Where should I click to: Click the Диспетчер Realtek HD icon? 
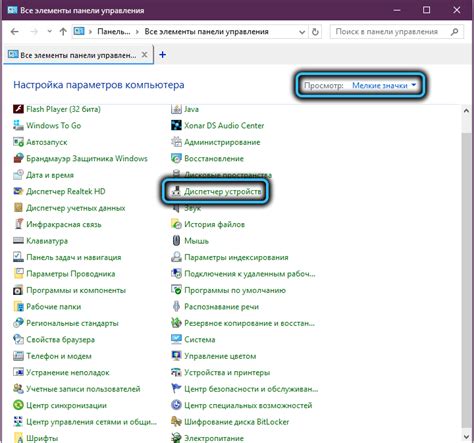[18, 191]
